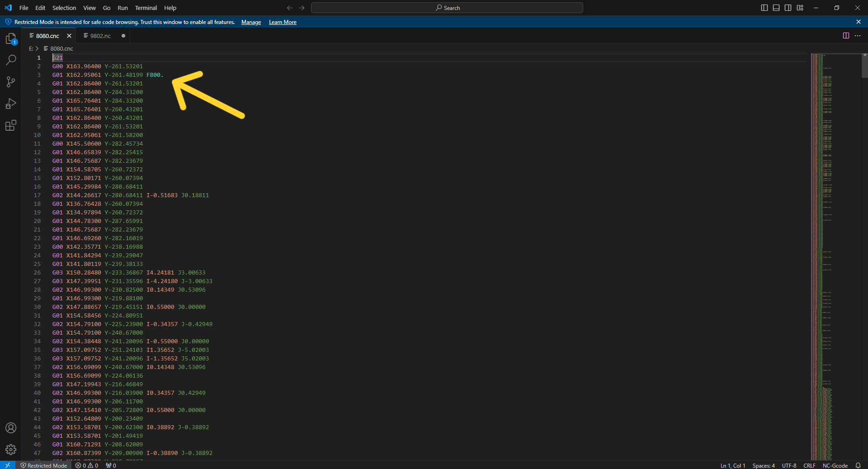Click the G21 code on line 1
868x469 pixels.
pos(57,58)
